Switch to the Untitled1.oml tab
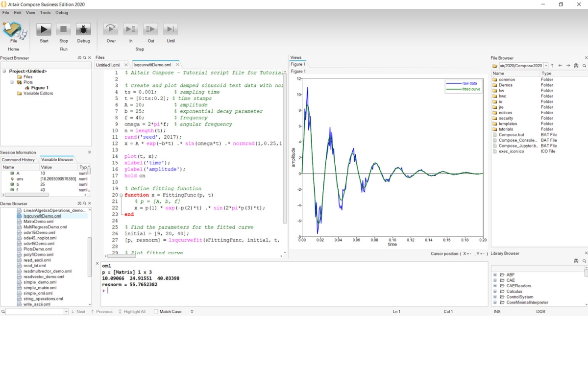The width and height of the screenshot is (588, 375). (x=108, y=65)
